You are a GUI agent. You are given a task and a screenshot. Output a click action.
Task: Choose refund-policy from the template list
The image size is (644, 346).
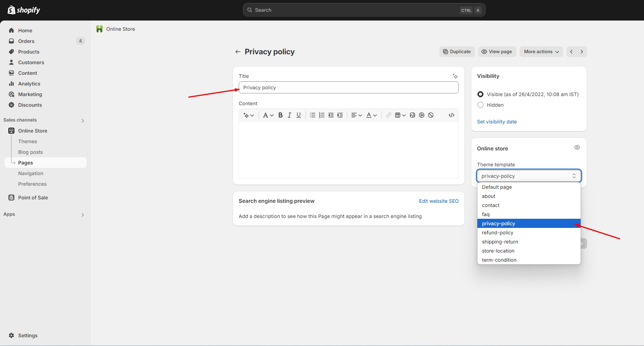pyautogui.click(x=498, y=232)
